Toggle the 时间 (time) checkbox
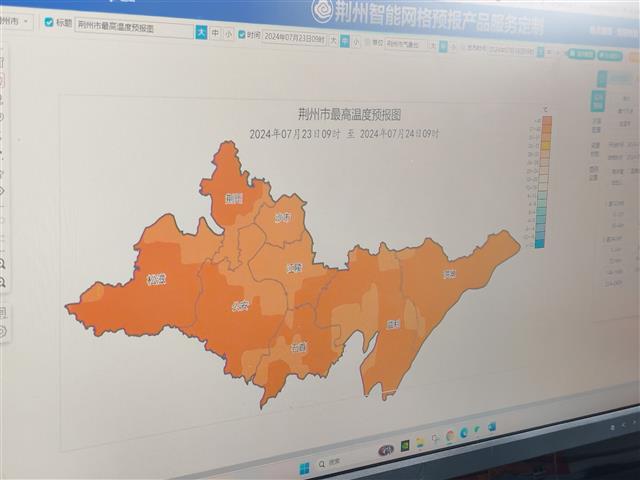This screenshot has width=640, height=480. tap(242, 34)
